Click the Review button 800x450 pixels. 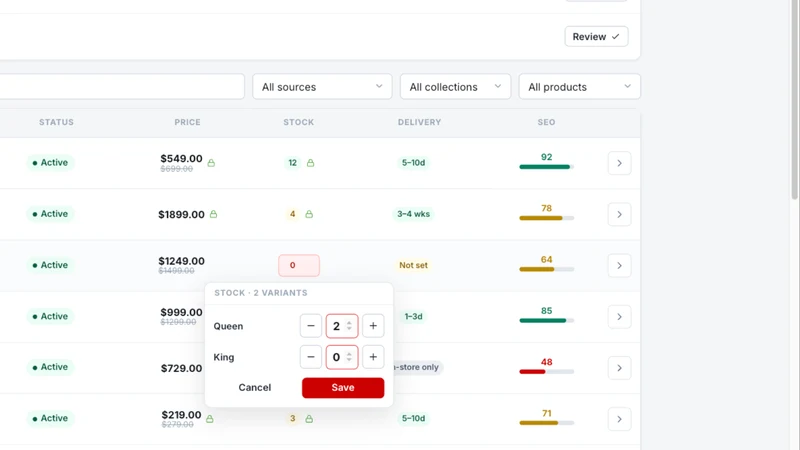596,37
